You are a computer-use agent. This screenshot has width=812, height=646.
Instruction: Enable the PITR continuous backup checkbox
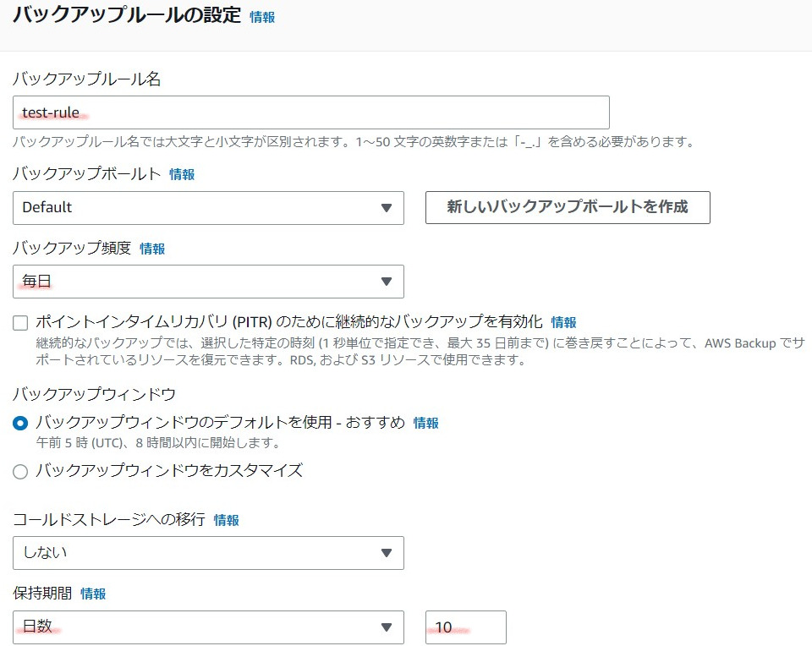pos(20,323)
